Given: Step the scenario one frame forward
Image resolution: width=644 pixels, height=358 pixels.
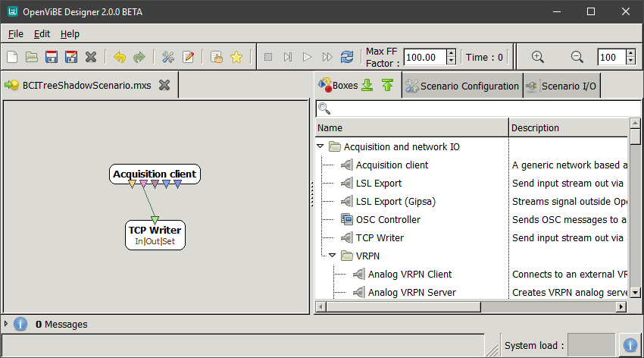Looking at the screenshot, I should pyautogui.click(x=288, y=57).
